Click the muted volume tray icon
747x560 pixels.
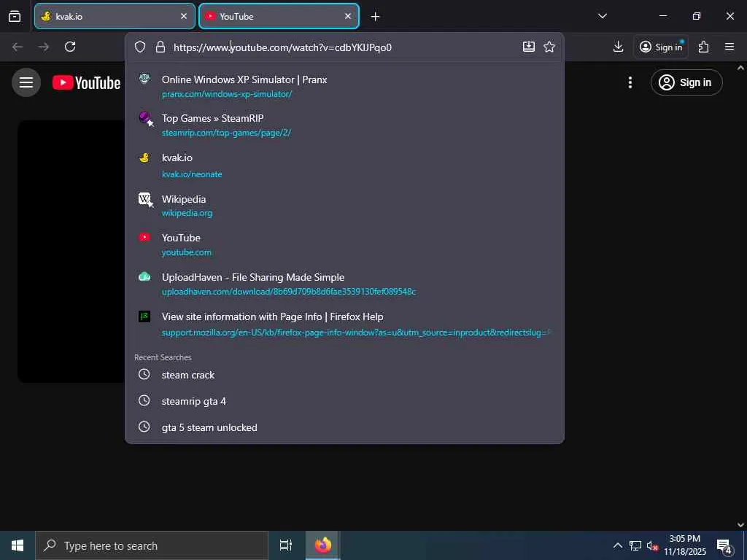651,545
